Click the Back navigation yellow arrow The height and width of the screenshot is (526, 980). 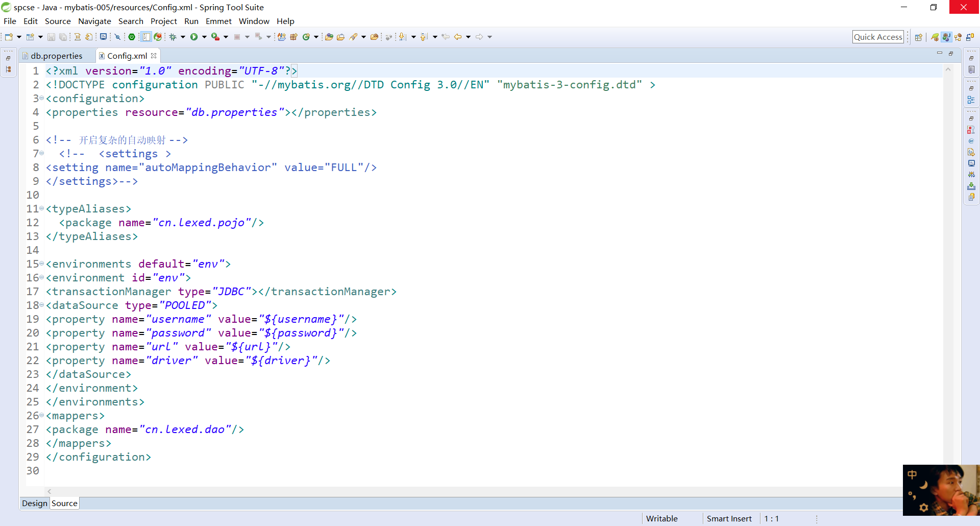point(458,37)
